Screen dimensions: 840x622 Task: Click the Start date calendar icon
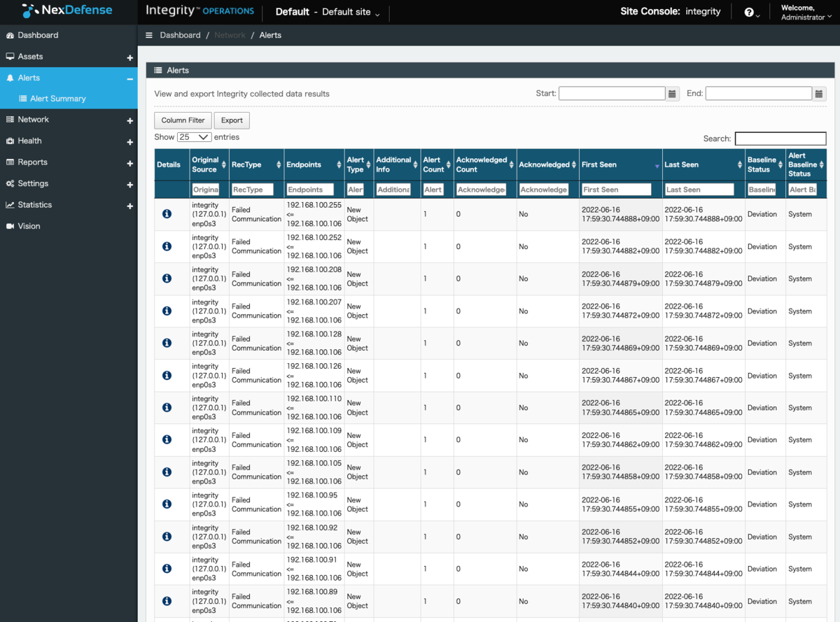(x=672, y=94)
